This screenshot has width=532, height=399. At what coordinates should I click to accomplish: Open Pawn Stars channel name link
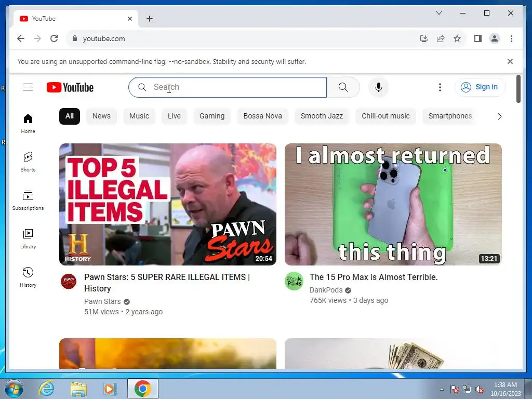(102, 301)
